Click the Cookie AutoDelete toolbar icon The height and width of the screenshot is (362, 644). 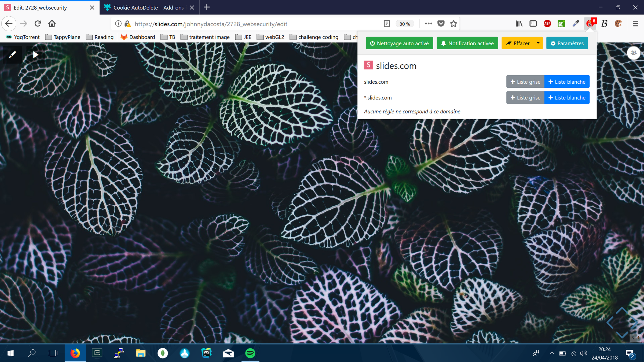[x=590, y=24]
